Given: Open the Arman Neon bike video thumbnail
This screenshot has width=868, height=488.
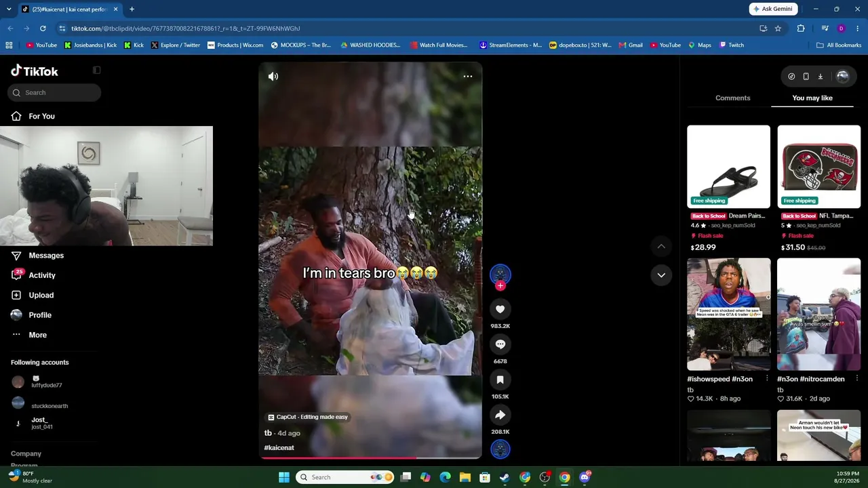Looking at the screenshot, I should point(818,436).
